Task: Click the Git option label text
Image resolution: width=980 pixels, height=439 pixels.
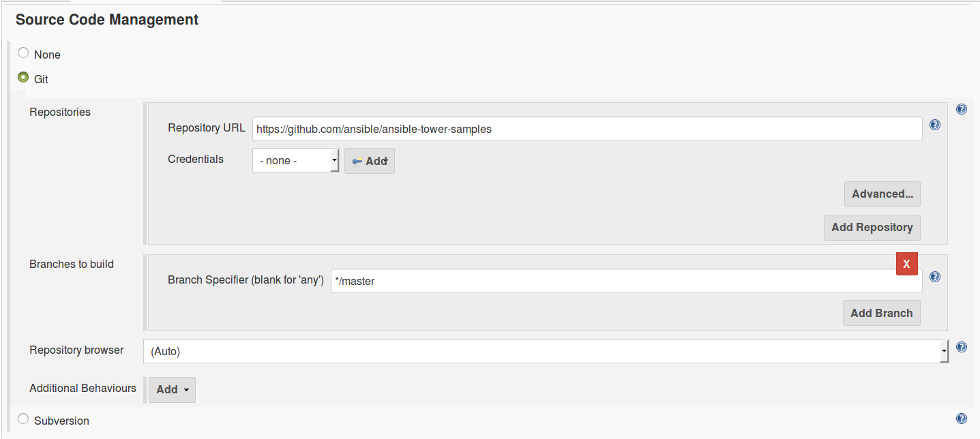Action: [x=41, y=79]
